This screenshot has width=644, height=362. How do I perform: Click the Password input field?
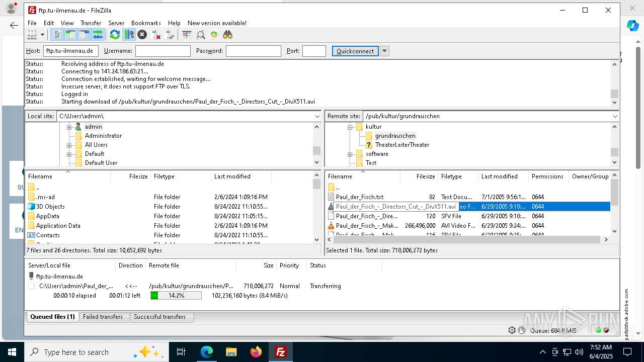click(254, 51)
